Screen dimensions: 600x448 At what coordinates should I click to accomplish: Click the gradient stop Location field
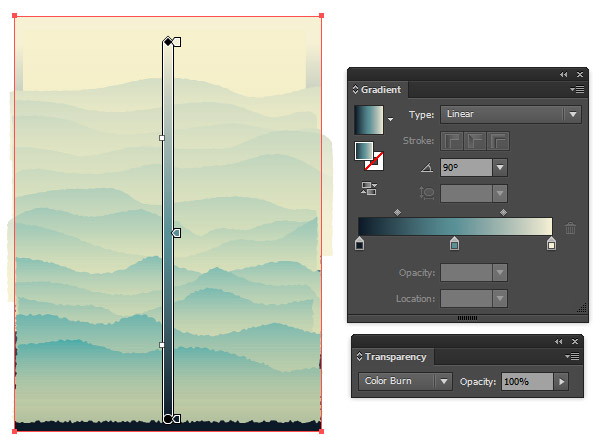coord(466,299)
